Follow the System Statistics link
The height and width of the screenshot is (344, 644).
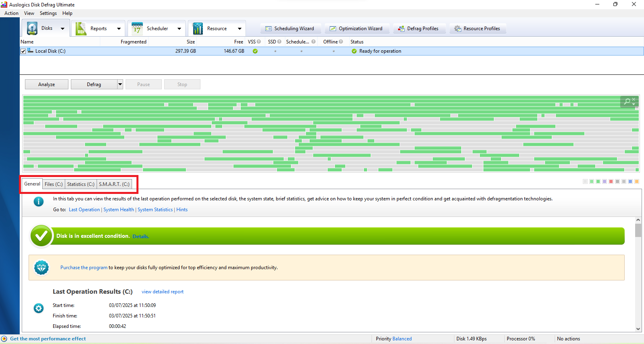pos(155,210)
